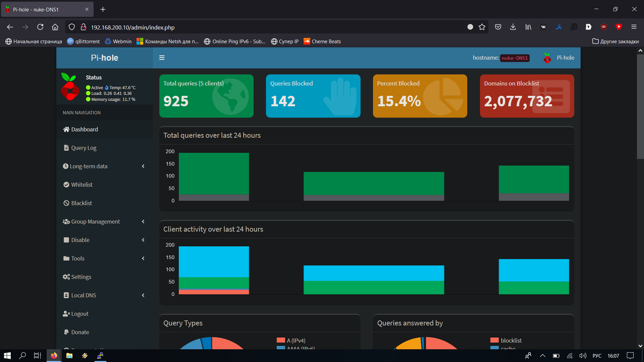Image resolution: width=644 pixels, height=362 pixels.
Task: Open Pi-hole Settings
Action: (105, 277)
